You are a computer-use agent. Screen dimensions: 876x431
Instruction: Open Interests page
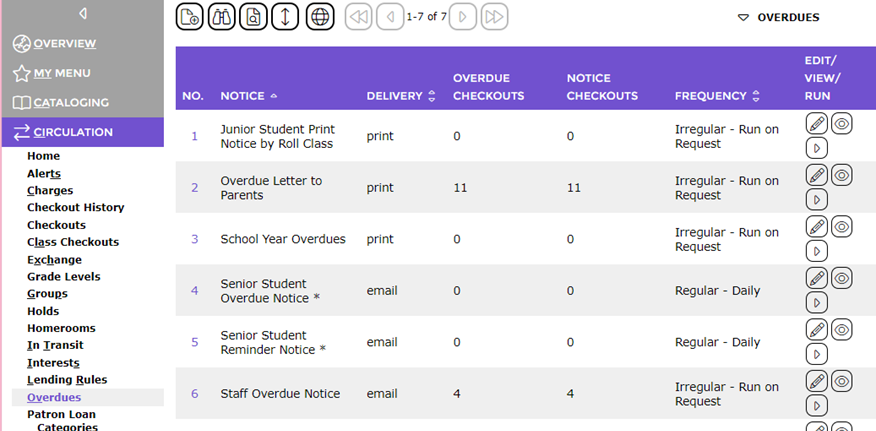coord(54,363)
